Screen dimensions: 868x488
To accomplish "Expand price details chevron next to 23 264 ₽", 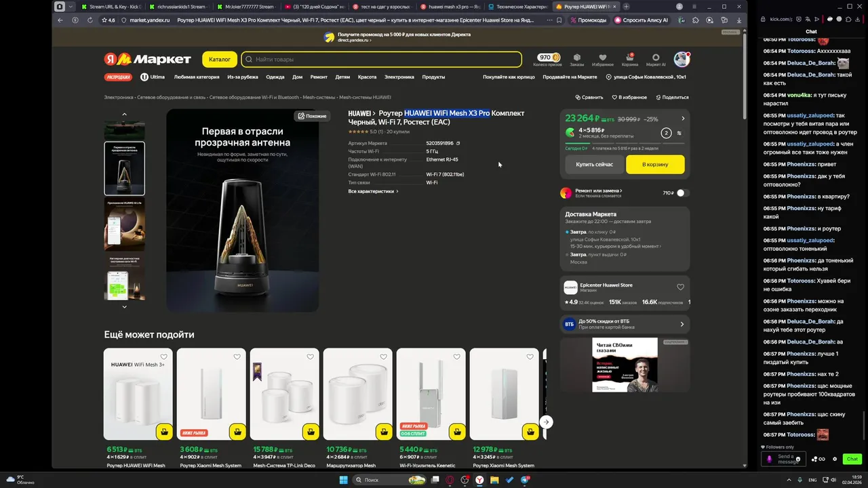I will (683, 119).
